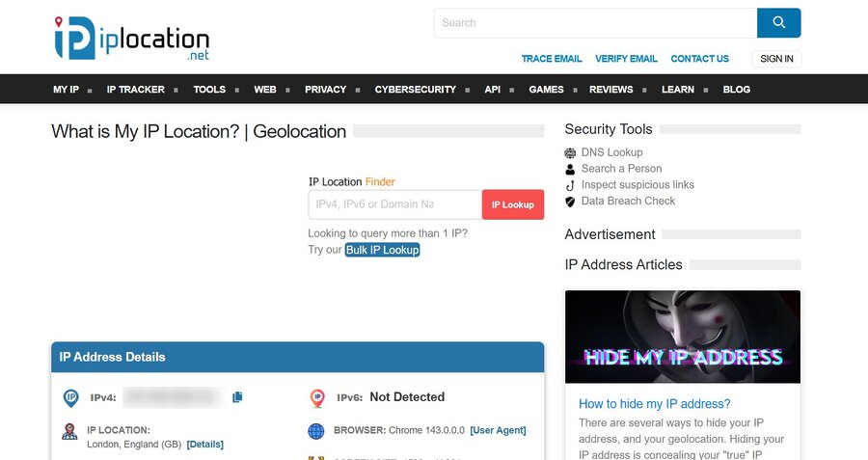
Task: Expand the TOOLS navigation menu
Action: [x=209, y=90]
